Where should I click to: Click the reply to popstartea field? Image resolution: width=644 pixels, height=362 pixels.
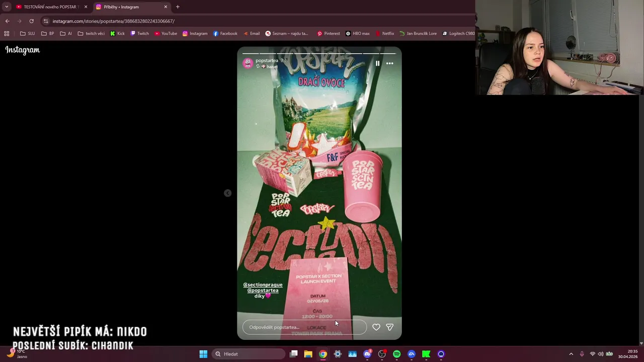pyautogui.click(x=304, y=327)
